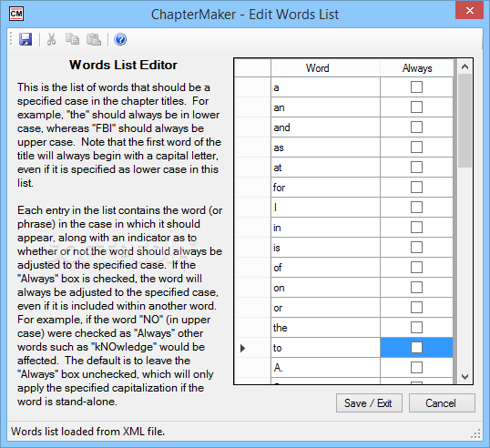Image resolution: width=490 pixels, height=448 pixels.
Task: Click the ChapterMaker CM title bar icon
Action: pyautogui.click(x=16, y=14)
